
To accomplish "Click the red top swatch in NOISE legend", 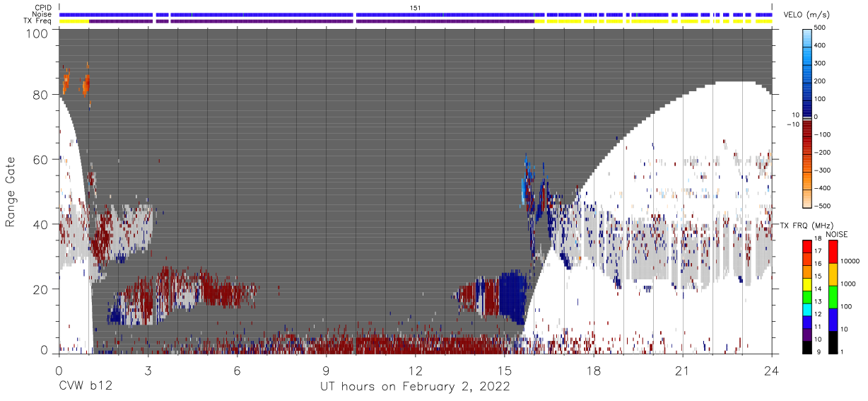I will point(832,252).
